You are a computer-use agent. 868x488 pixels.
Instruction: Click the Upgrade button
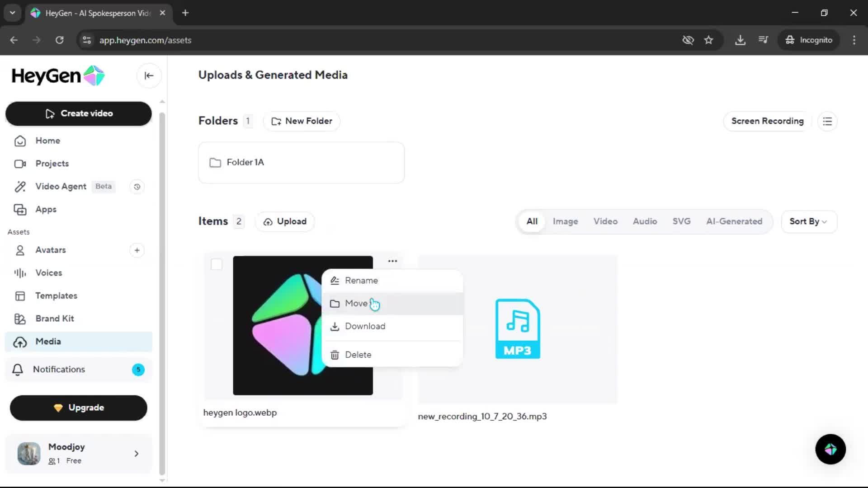tap(79, 408)
